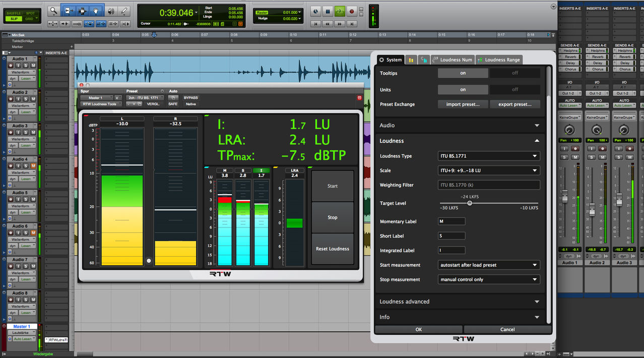Set Tooltips to off
This screenshot has width=644, height=358.
click(x=515, y=73)
